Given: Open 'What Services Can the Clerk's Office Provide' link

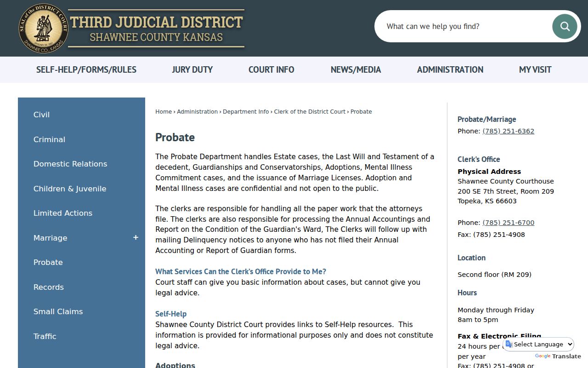Looking at the screenshot, I should [241, 271].
